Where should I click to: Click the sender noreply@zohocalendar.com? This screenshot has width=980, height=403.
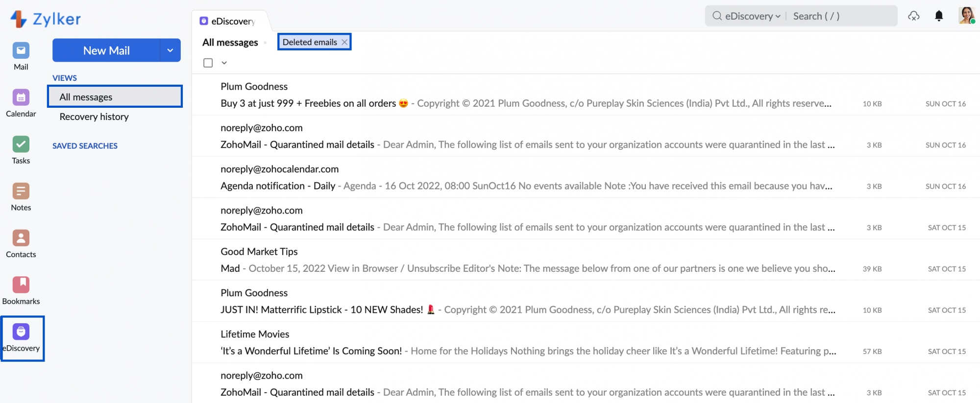(x=279, y=169)
